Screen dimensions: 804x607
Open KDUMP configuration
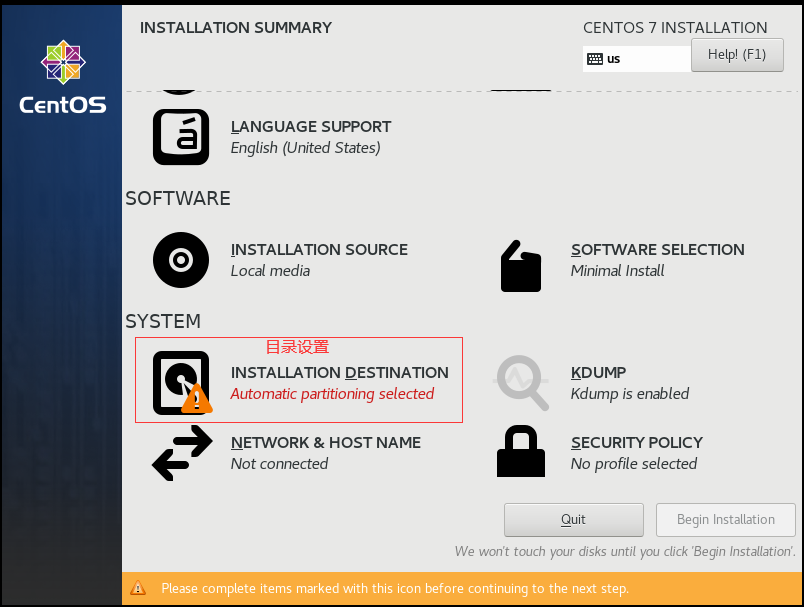(x=598, y=373)
